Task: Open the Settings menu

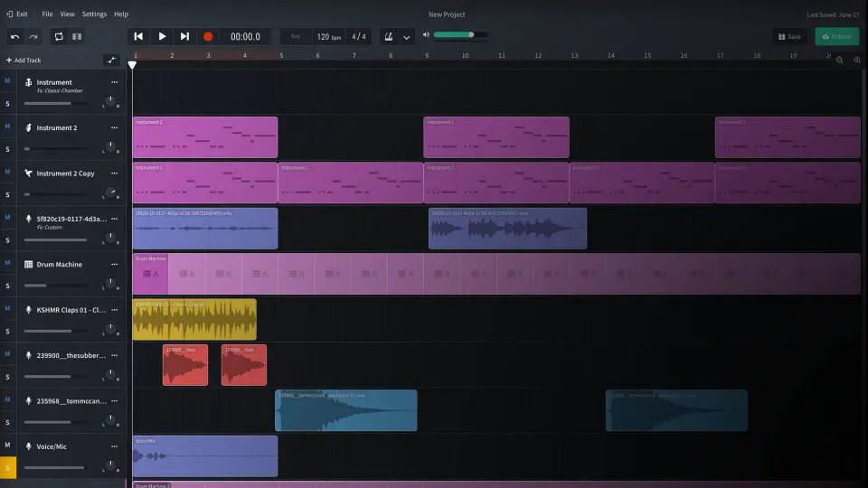Action: pyautogui.click(x=94, y=14)
